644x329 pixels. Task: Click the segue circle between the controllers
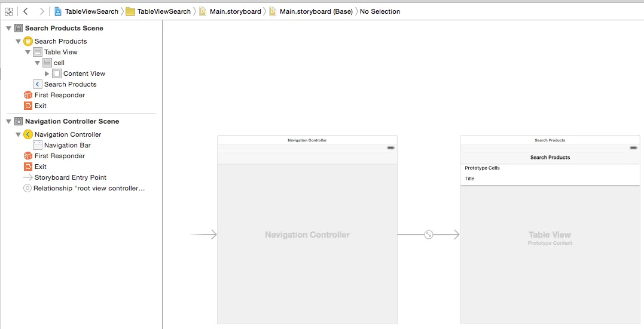(x=428, y=235)
